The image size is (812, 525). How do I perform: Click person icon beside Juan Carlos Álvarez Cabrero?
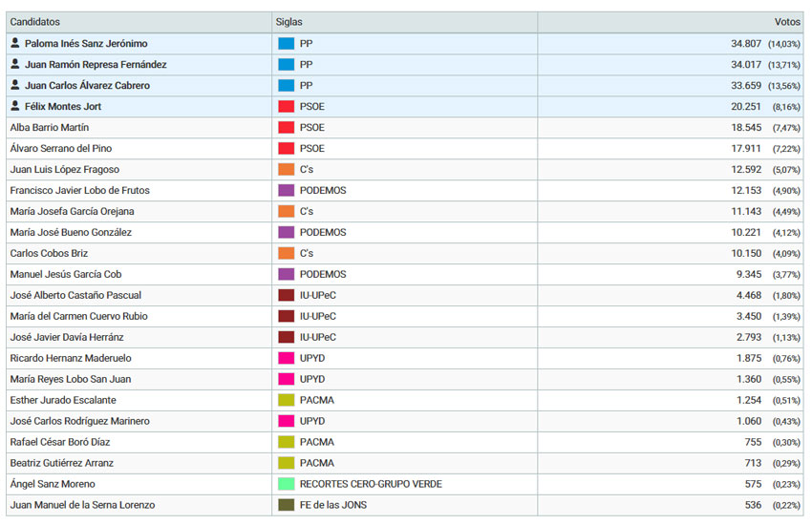click(x=15, y=85)
